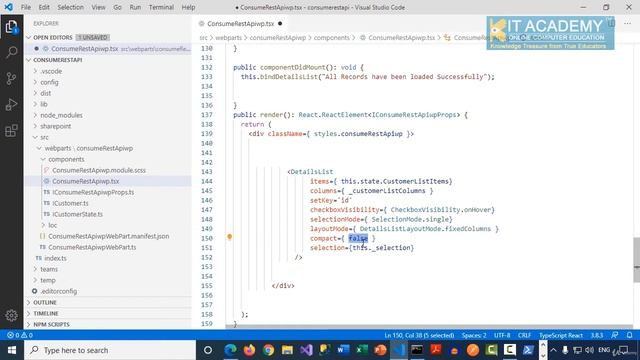The height and width of the screenshot is (360, 640).
Task: Open the Run and Debug view
Action: pos(11,104)
